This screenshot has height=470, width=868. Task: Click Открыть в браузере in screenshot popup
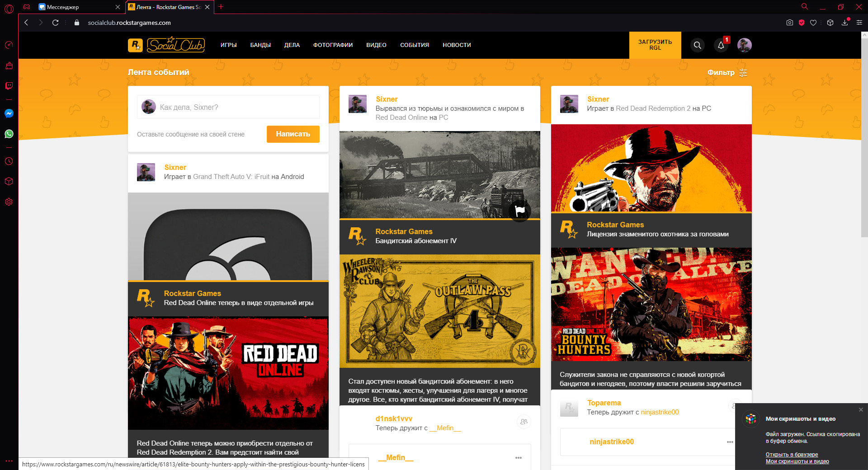point(792,455)
